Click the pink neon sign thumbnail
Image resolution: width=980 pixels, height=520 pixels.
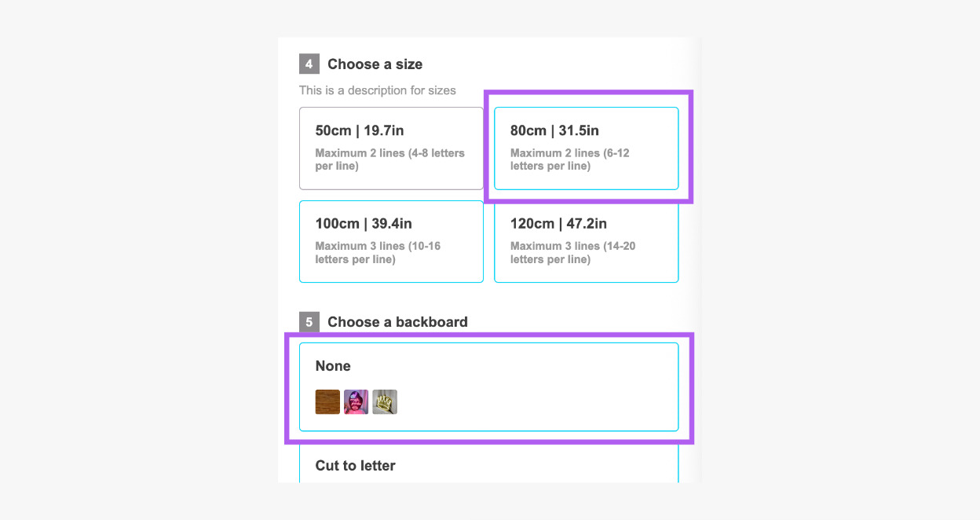coord(356,402)
